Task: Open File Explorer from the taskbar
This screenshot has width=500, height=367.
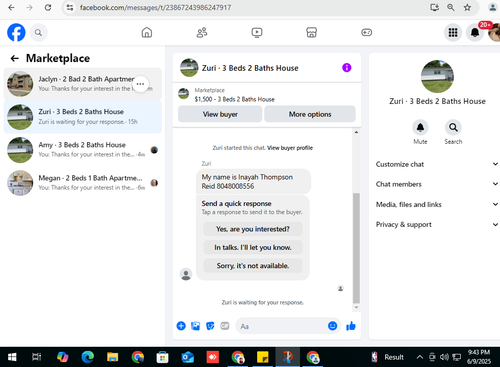Action: [x=113, y=357]
